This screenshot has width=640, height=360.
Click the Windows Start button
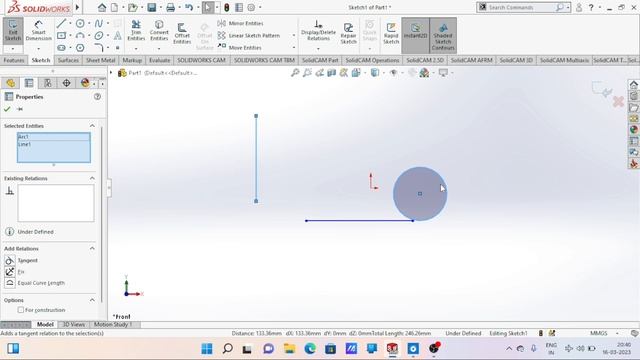(207, 349)
